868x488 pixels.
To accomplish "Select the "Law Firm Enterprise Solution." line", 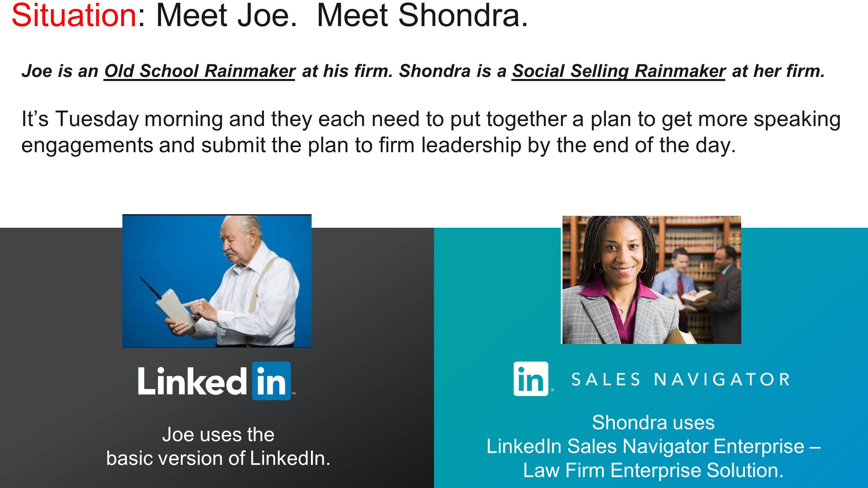I will click(653, 470).
